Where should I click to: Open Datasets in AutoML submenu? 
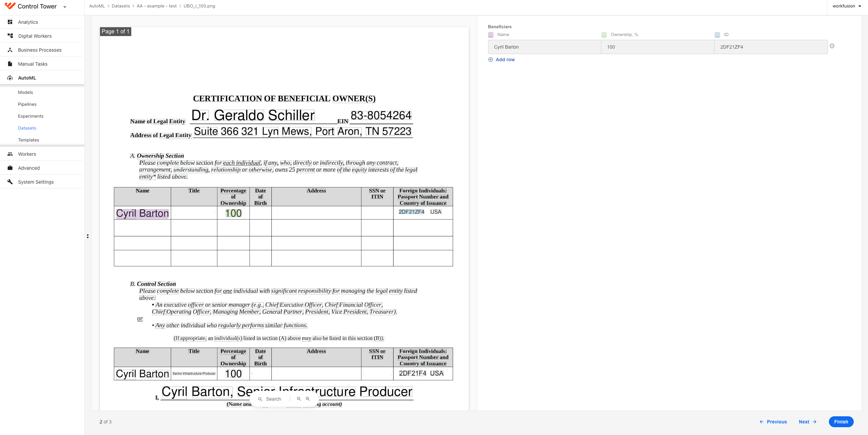coord(27,128)
